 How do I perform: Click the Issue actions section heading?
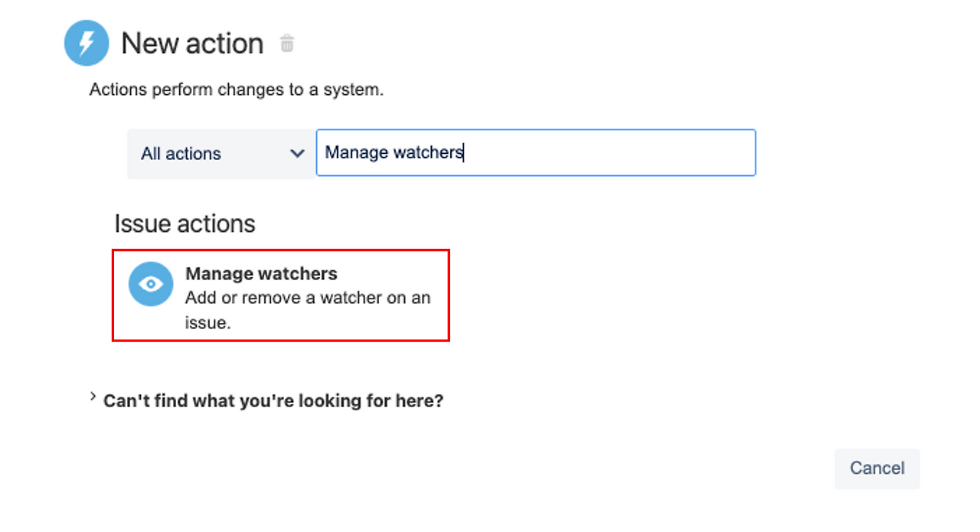pyautogui.click(x=185, y=224)
